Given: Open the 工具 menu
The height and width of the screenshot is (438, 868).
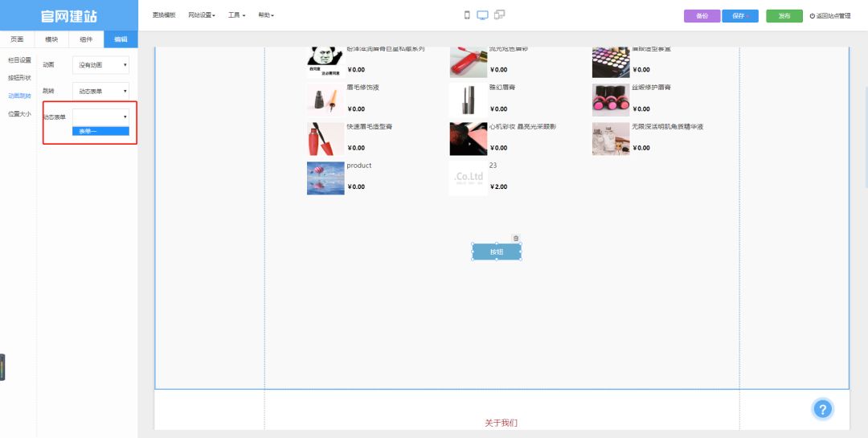Looking at the screenshot, I should tap(236, 15).
